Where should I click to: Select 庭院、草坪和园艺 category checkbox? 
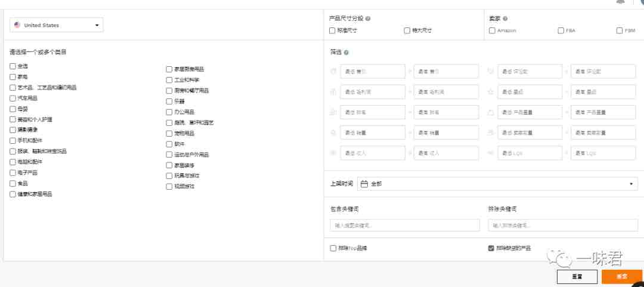click(x=169, y=122)
